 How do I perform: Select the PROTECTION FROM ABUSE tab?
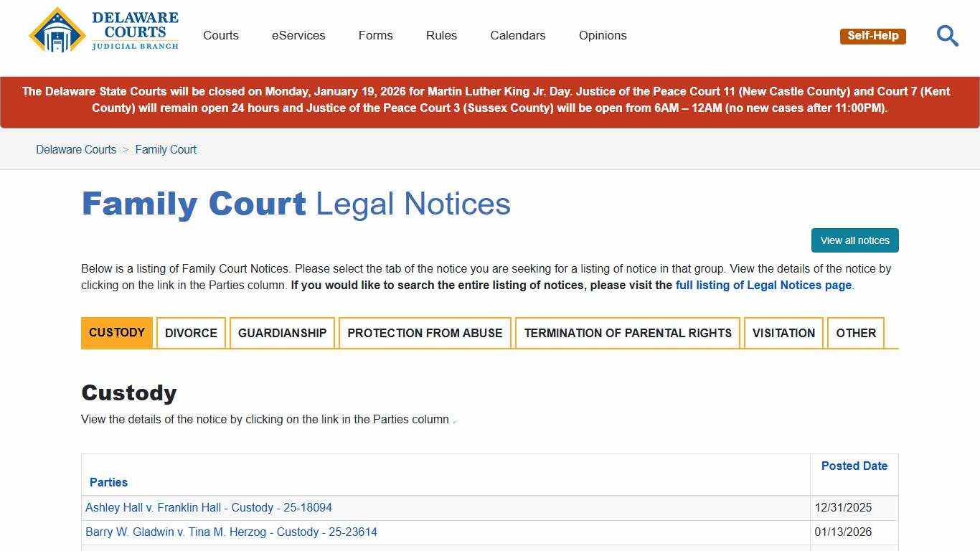(x=425, y=333)
